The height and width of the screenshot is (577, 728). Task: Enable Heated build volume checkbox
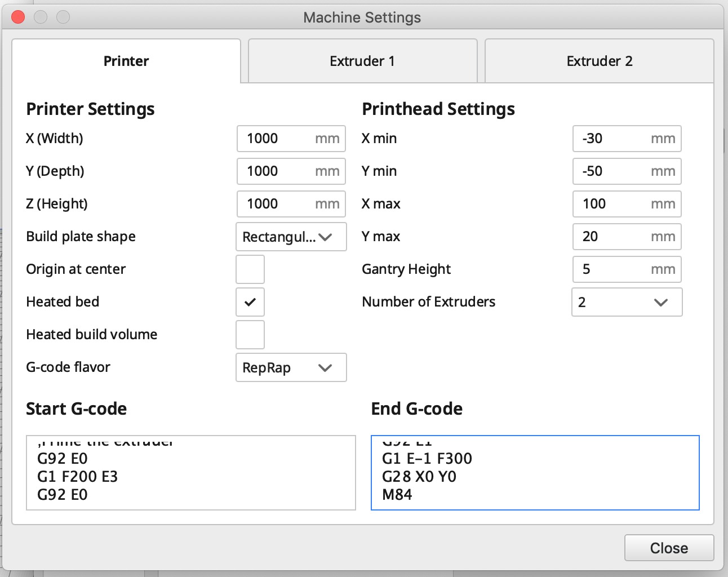click(250, 335)
